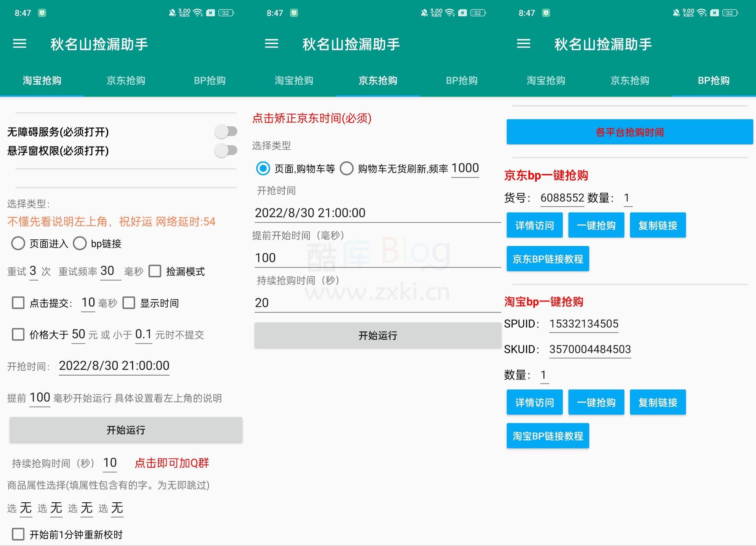This screenshot has height=546, width=756.
Task: Click 一键抢购 under 京东bp section
Action: coord(596,225)
